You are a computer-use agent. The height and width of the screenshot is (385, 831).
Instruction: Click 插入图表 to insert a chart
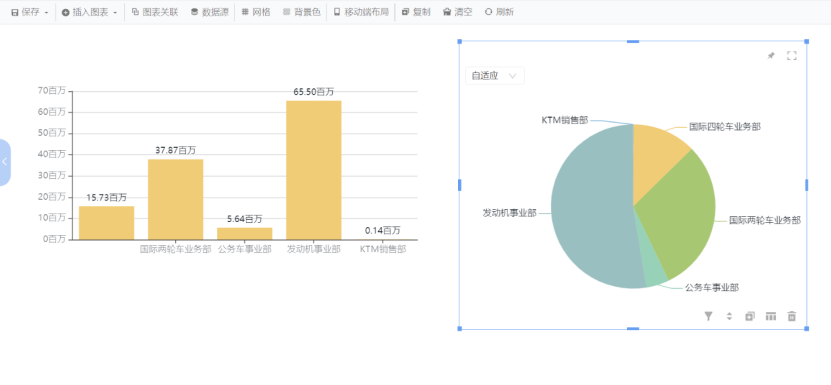[x=84, y=12]
